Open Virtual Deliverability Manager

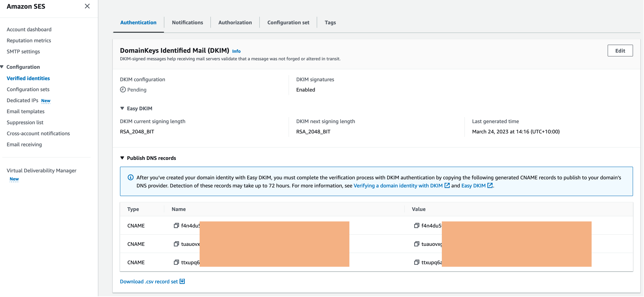click(41, 171)
